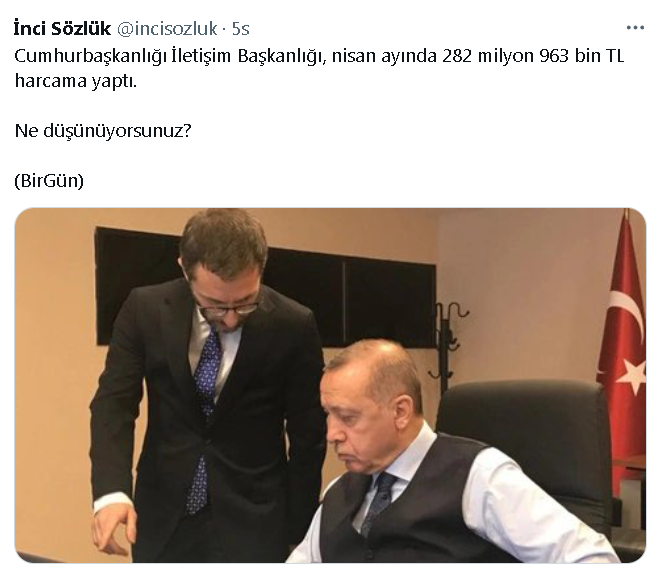The width and height of the screenshot is (661, 579).
Task: Click the word 'İletişim' in the tweet
Action: click(x=201, y=56)
